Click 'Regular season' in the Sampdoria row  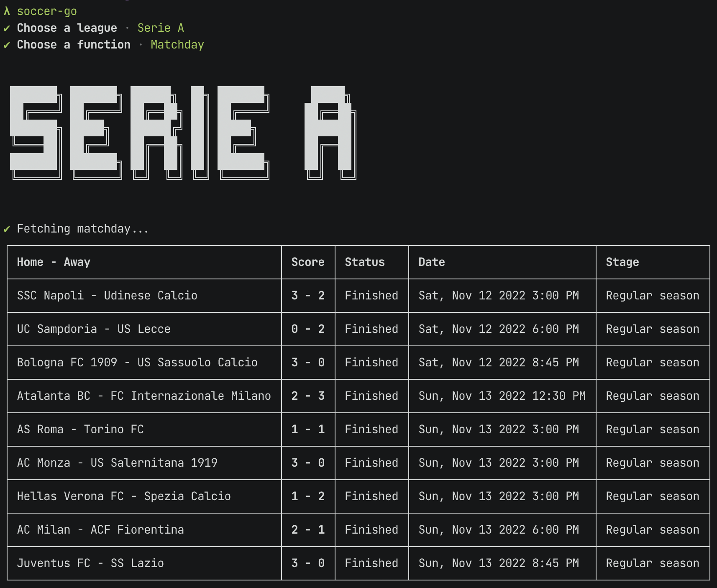[653, 329]
